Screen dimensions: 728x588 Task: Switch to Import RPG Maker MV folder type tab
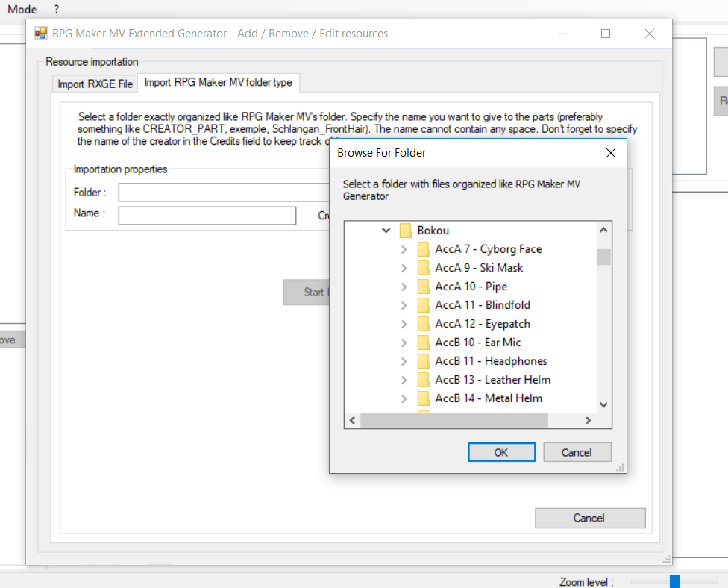click(219, 83)
